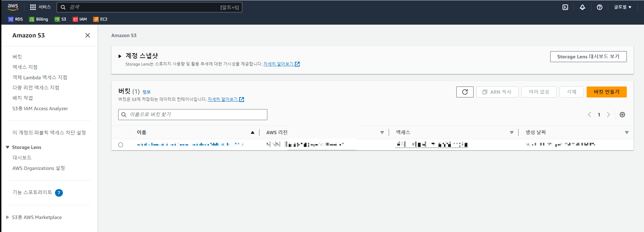Open 버킷 in the sidebar

click(x=17, y=57)
